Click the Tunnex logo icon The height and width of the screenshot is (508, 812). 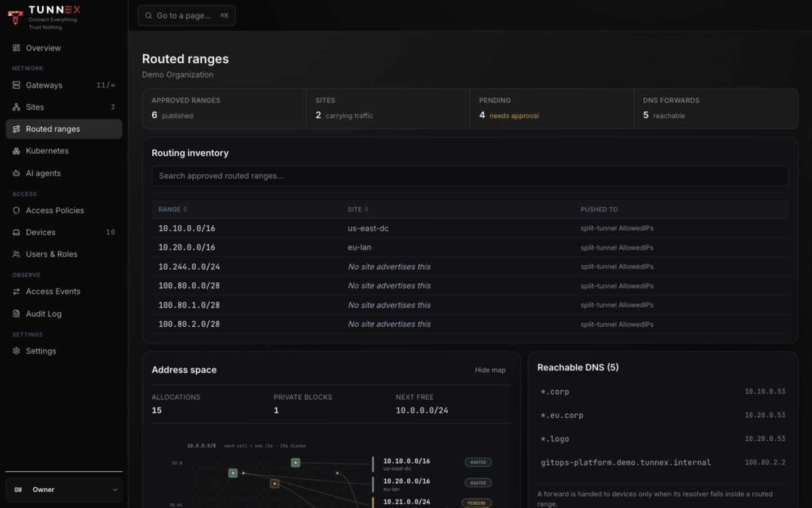click(x=15, y=17)
